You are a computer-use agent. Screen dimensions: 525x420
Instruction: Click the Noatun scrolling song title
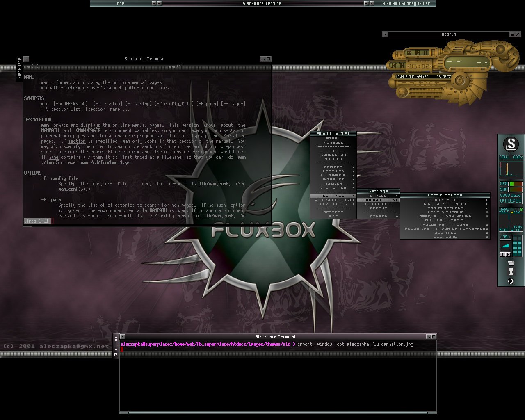pos(424,77)
